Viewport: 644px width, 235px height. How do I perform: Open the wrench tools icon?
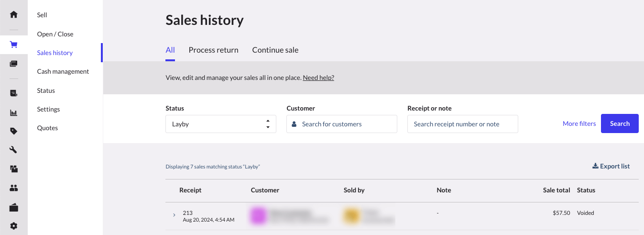tap(13, 150)
